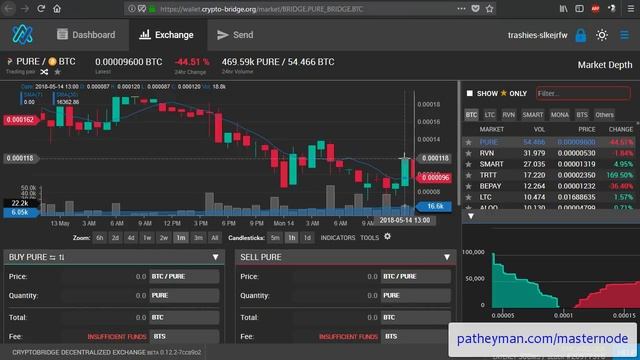Viewport: 640px width, 360px height.
Task: Click the CryptoBridge logo icon
Action: coord(22,35)
